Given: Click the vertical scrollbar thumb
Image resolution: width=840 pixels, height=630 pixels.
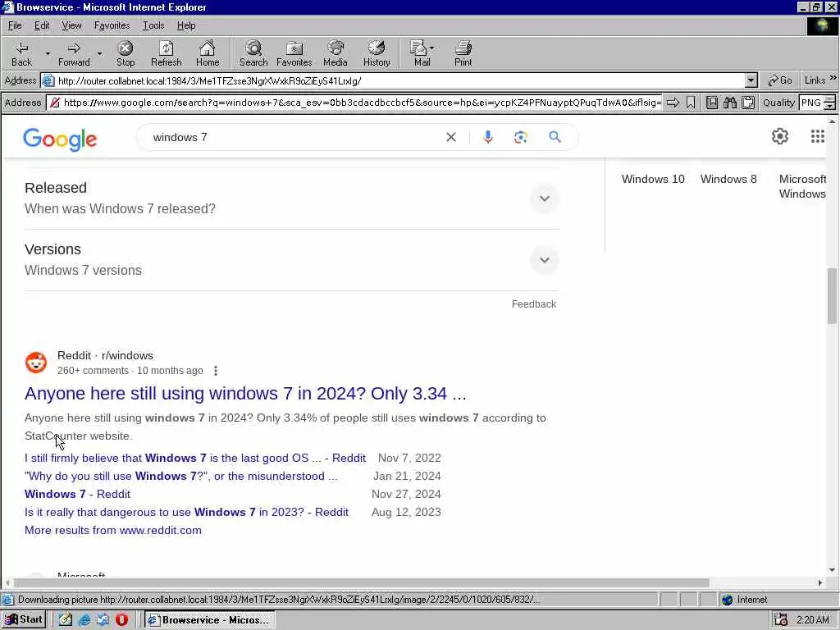Looking at the screenshot, I should pyautogui.click(x=832, y=295).
